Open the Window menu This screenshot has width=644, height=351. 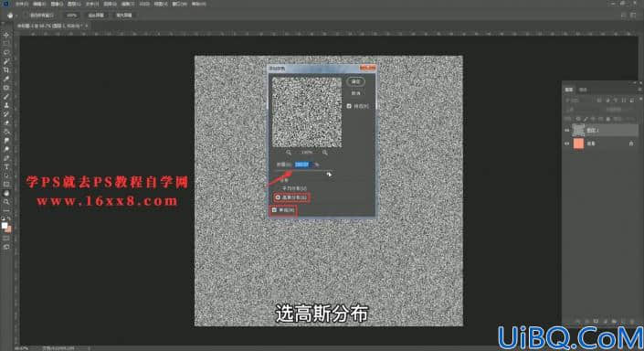[179, 4]
